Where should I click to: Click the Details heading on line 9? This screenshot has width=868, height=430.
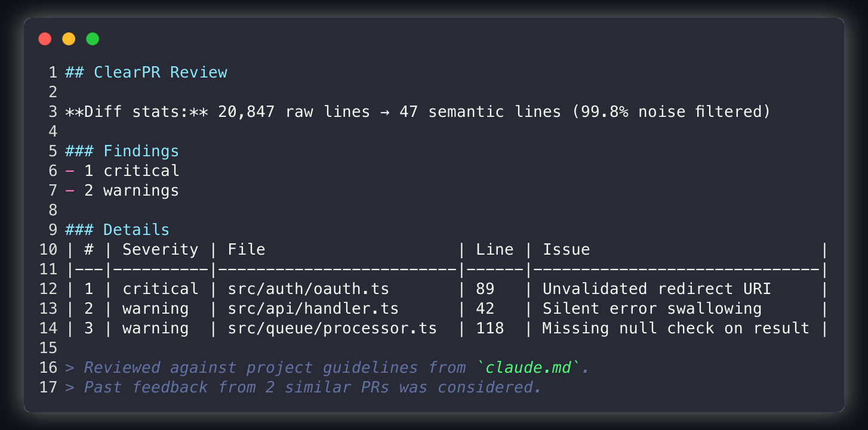point(136,230)
